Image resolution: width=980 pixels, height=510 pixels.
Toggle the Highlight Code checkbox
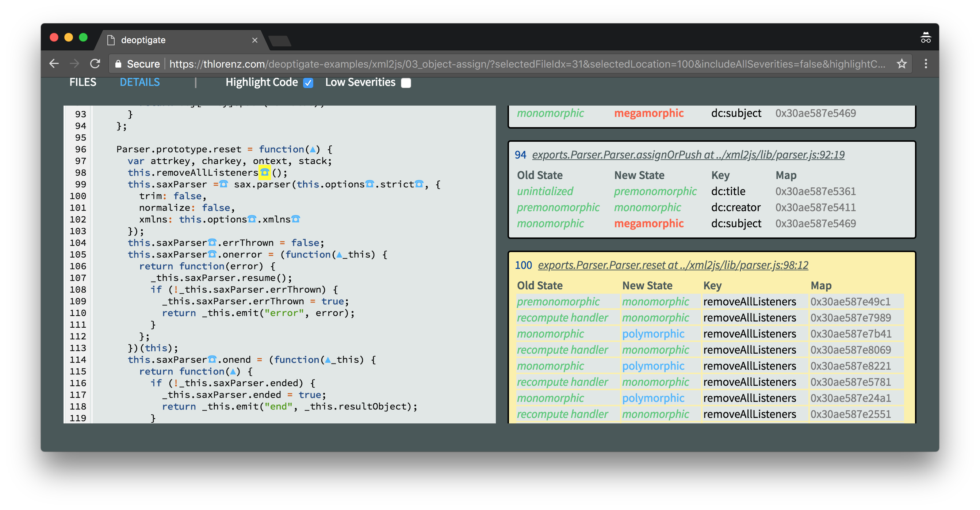tap(309, 83)
